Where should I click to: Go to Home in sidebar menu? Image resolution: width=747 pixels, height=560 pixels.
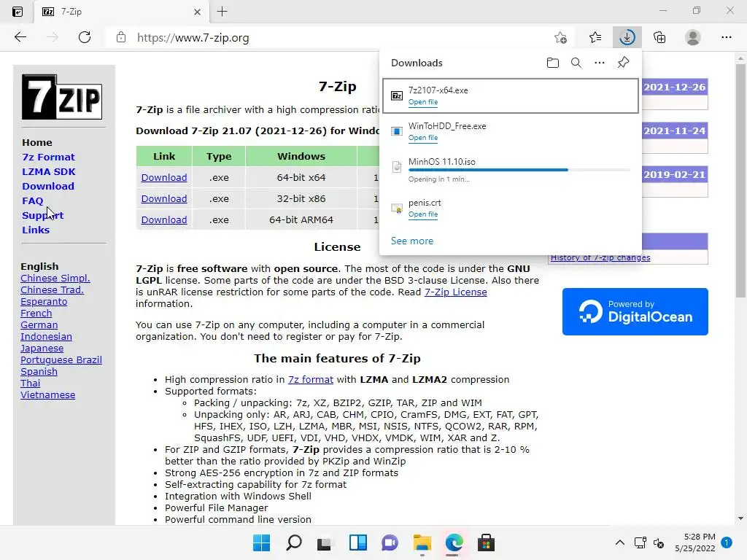37,142
